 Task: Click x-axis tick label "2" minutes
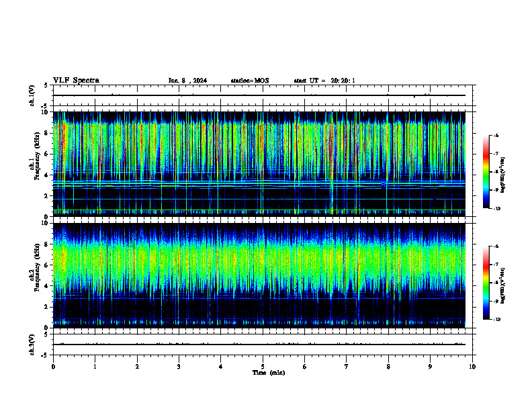tap(137, 367)
